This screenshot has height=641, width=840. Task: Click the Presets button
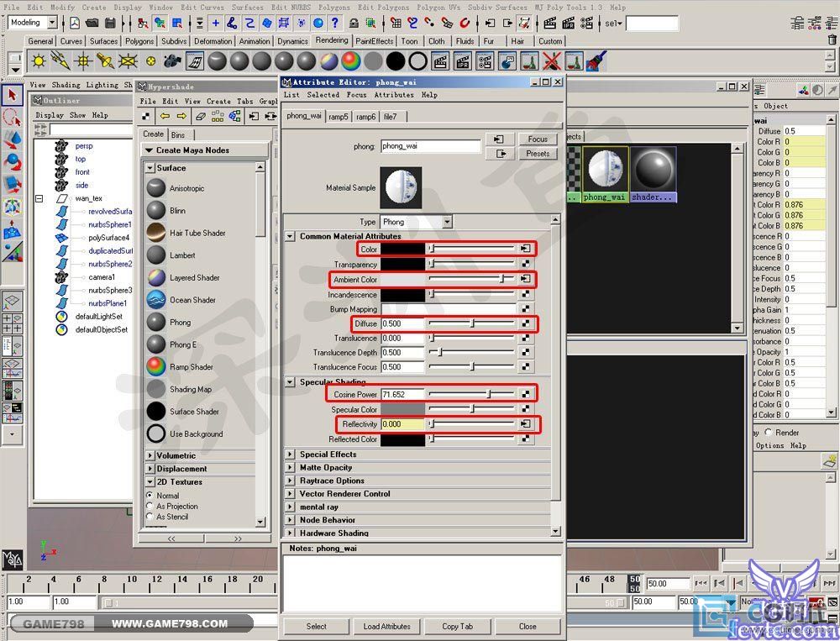click(x=538, y=154)
